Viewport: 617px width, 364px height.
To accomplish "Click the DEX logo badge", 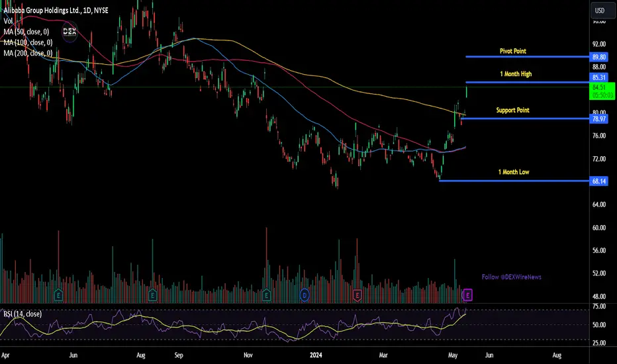I will point(70,32).
